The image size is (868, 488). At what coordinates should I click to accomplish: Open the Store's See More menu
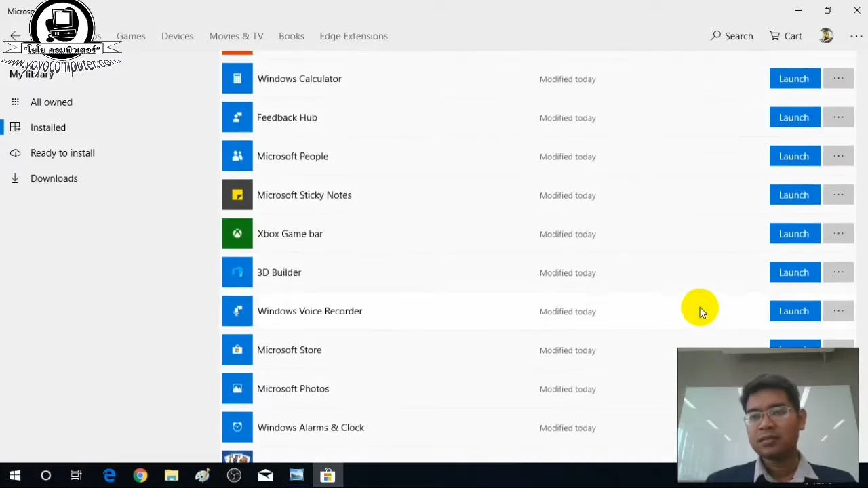pos(856,36)
